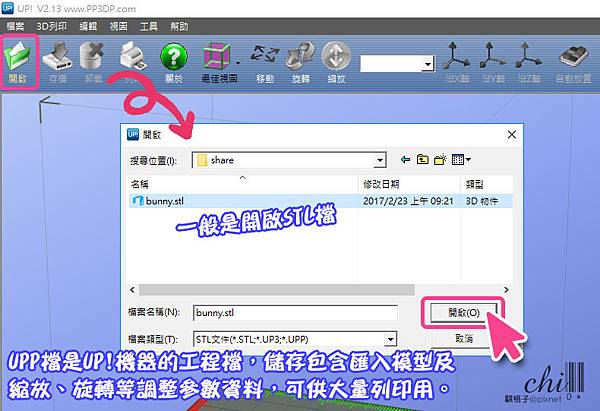The image size is (600, 411).
Task: Open the Help (幫助) menu
Action: pos(179,26)
